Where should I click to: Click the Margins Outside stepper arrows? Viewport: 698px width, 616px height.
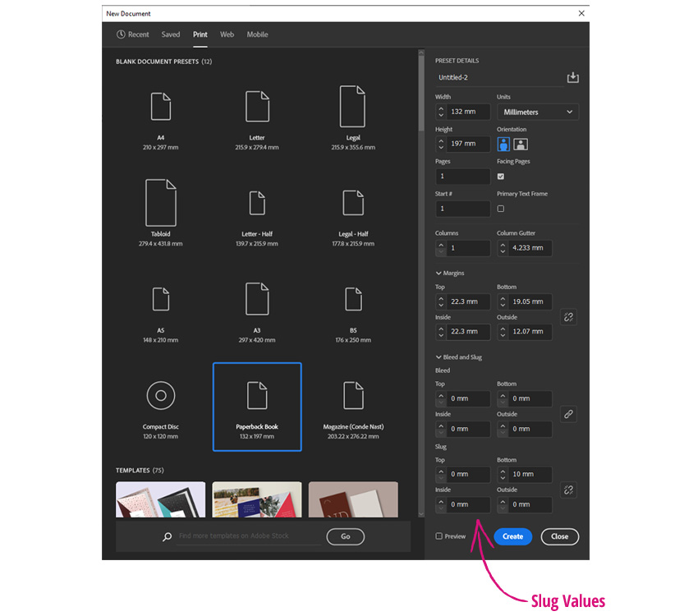503,332
